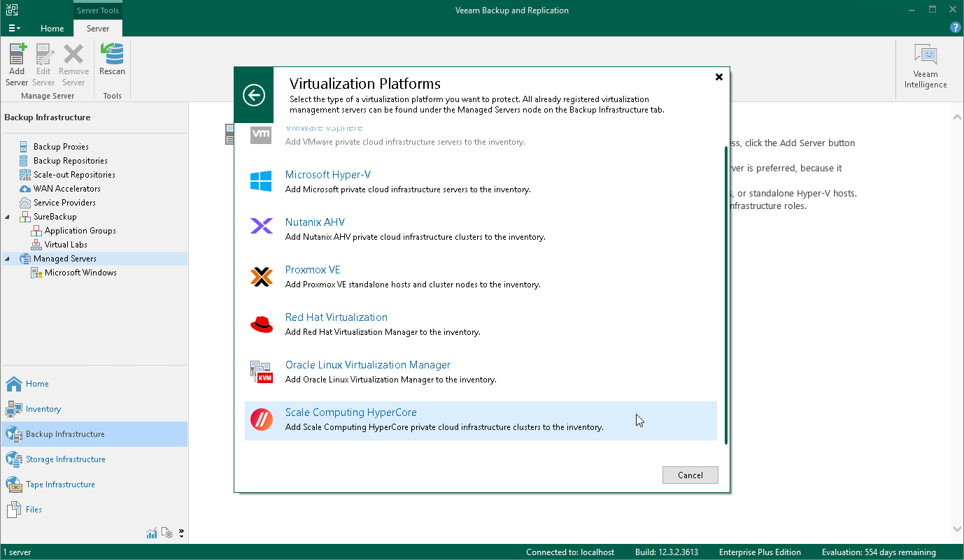Image resolution: width=964 pixels, height=560 pixels.
Task: Click the Backup Proxies tree icon
Action: [24, 147]
